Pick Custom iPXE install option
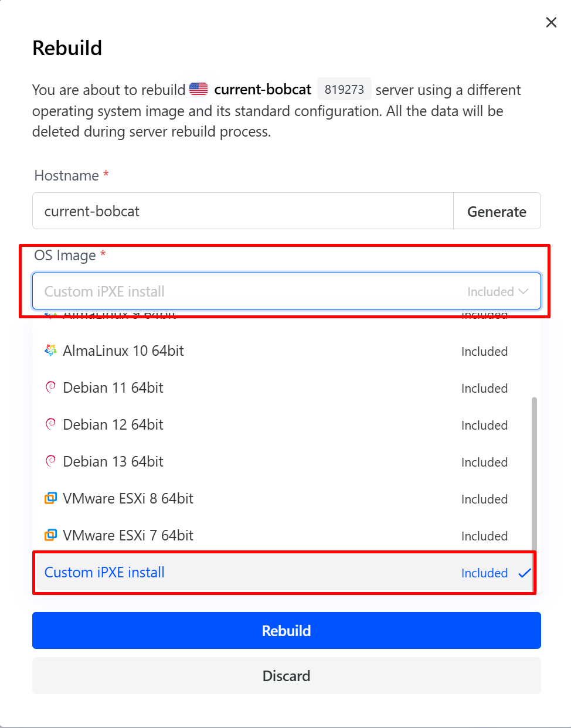This screenshot has height=728, width=571. pyautogui.click(x=104, y=573)
